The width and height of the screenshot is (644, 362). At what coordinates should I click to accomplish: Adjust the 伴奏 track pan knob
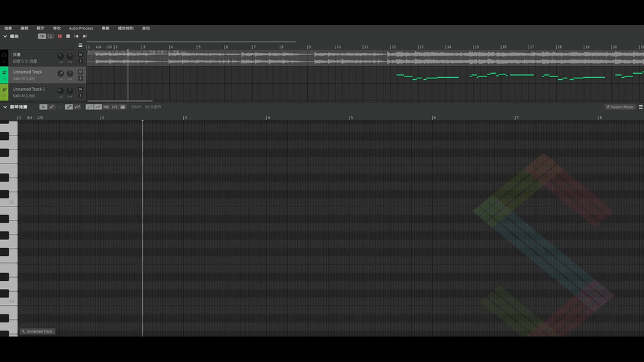70,56
